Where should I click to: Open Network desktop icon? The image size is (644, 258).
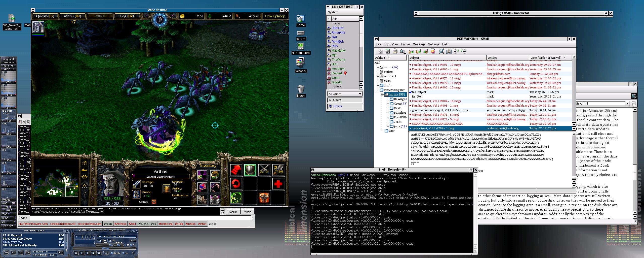(301, 65)
